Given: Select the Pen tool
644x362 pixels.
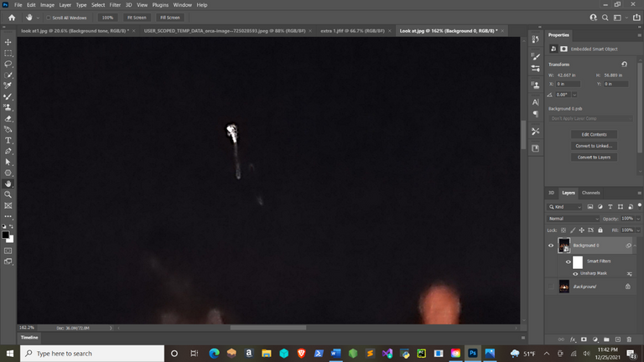Looking at the screenshot, I should click(8, 151).
